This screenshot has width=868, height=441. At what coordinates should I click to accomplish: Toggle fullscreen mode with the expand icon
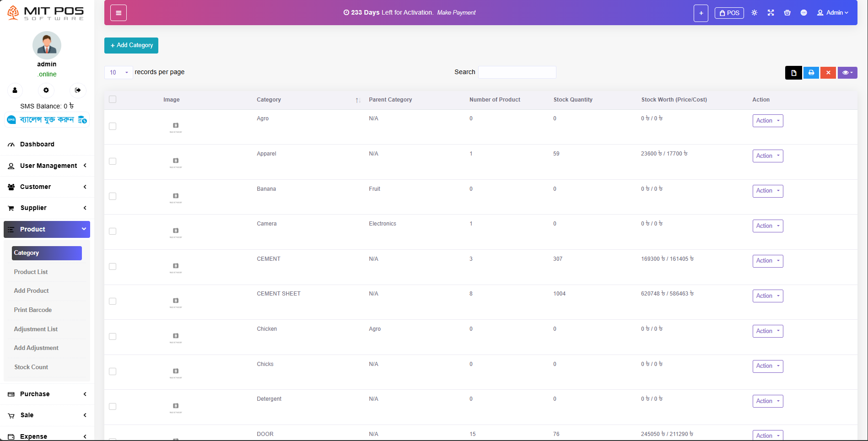coord(771,13)
